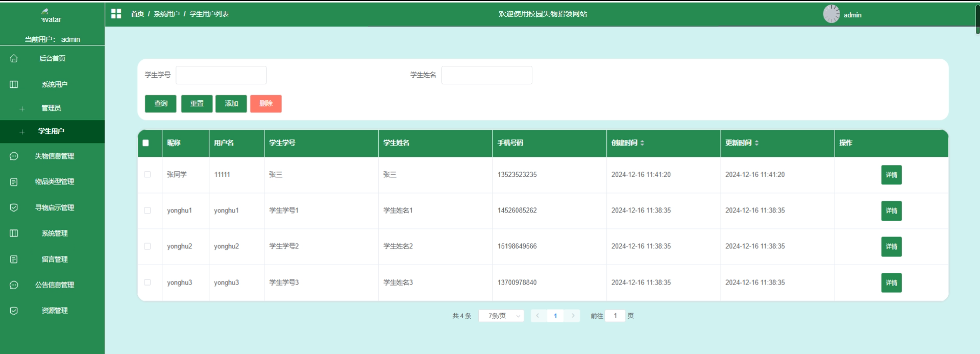The height and width of the screenshot is (354, 980).
Task: Click the document icon beside 物品类型管理
Action: 14,182
